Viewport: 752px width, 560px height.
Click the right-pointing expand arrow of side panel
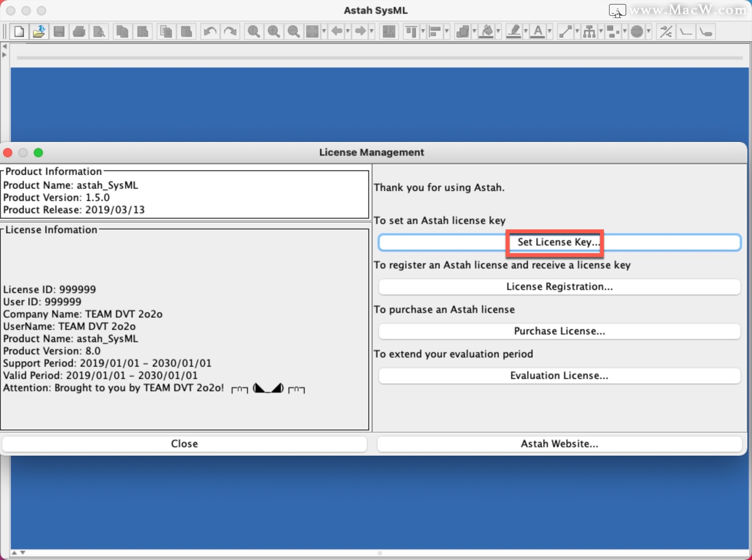[x=4, y=55]
